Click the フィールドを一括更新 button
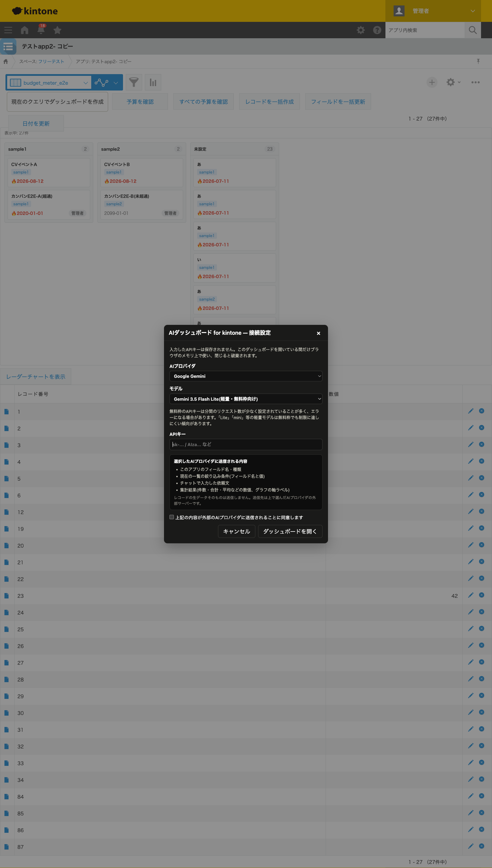 click(338, 102)
